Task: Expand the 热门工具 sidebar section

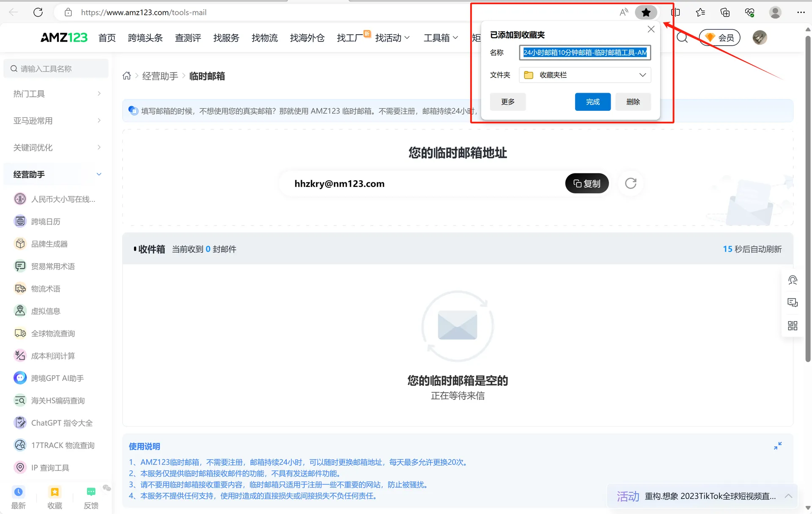Action: coord(57,93)
